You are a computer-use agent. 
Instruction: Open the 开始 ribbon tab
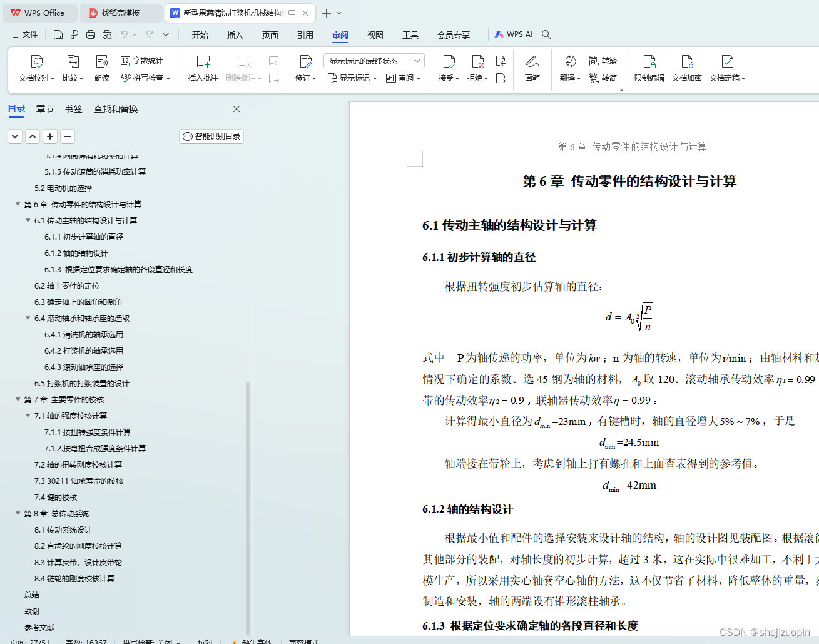pyautogui.click(x=200, y=35)
